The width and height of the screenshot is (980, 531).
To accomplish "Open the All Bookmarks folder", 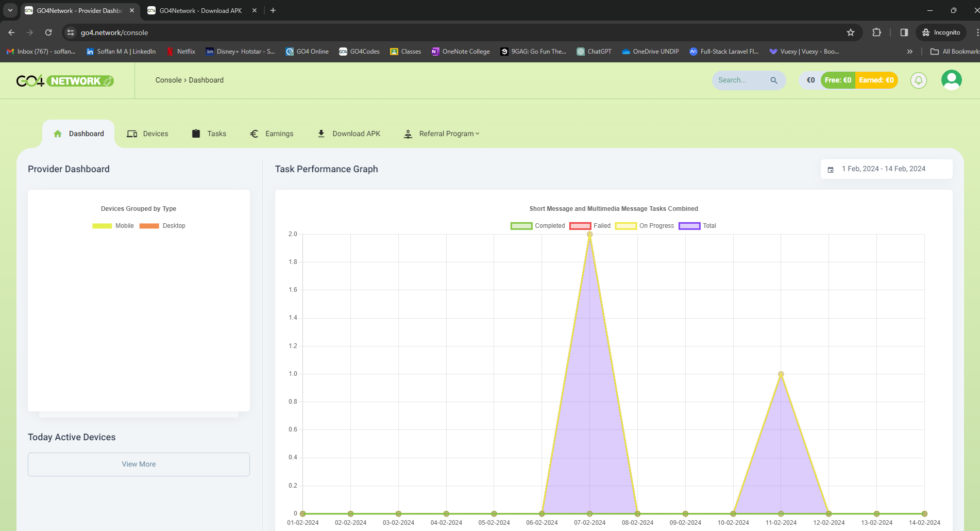I will 955,52.
